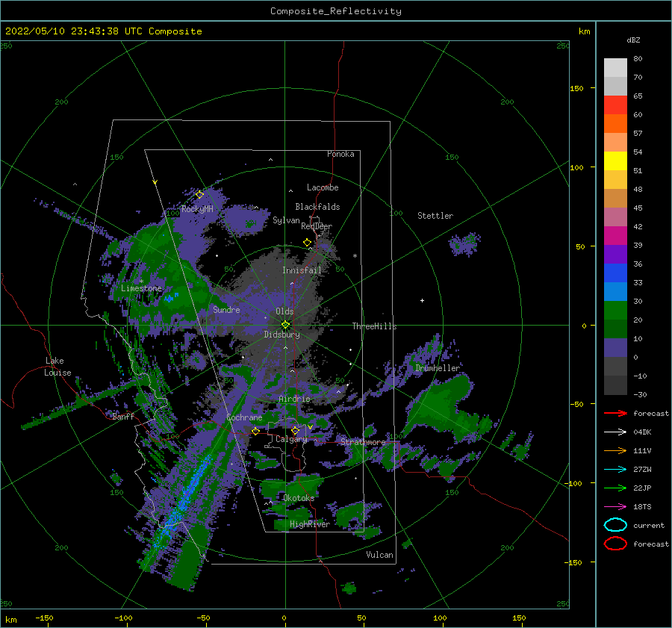Select the slate blue swatch between 10 and 0
The image size is (672, 628).
(x=615, y=348)
